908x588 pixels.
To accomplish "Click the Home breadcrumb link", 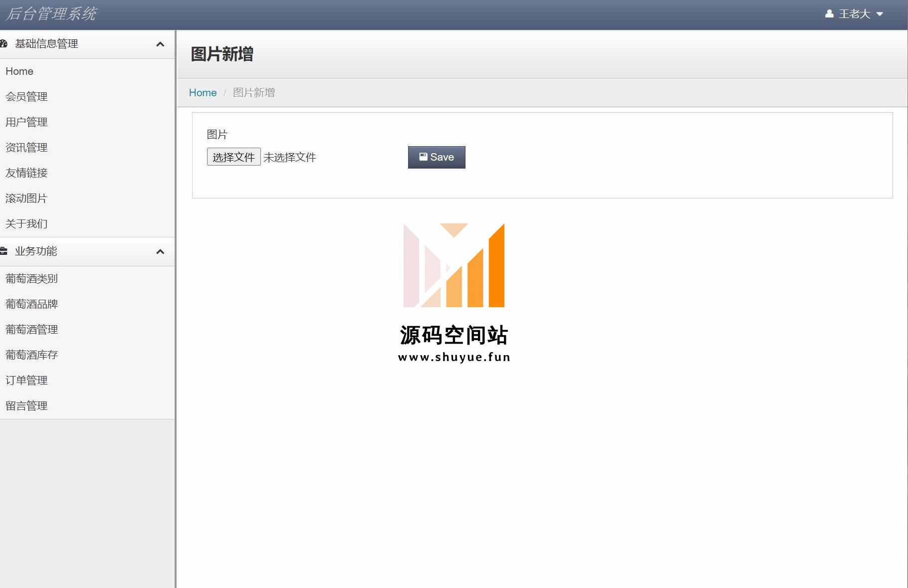I will (203, 93).
